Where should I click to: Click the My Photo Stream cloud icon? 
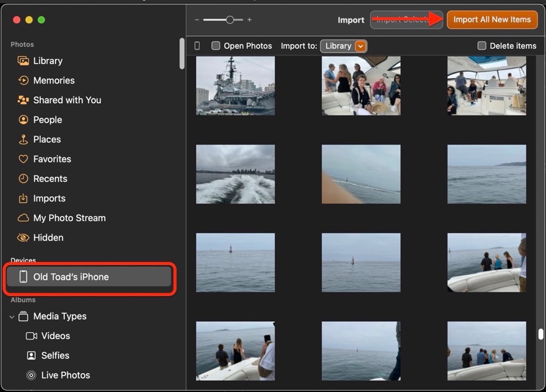point(23,218)
